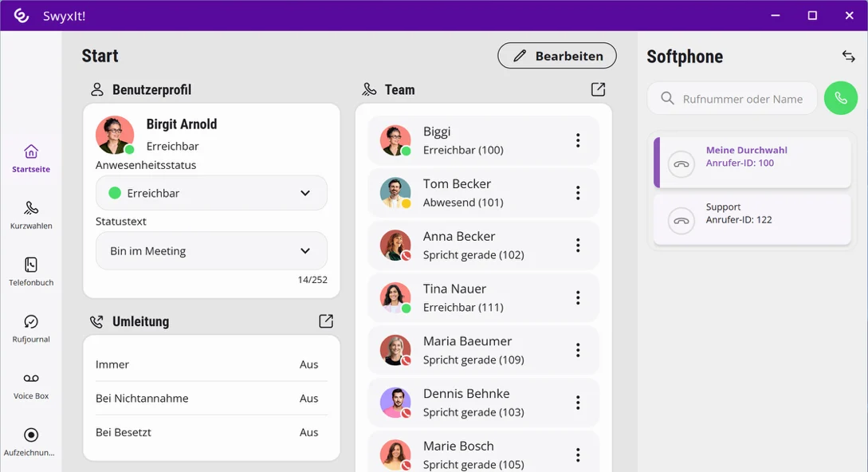Open options menu for Tom Becker
Image resolution: width=868 pixels, height=472 pixels.
(577, 193)
